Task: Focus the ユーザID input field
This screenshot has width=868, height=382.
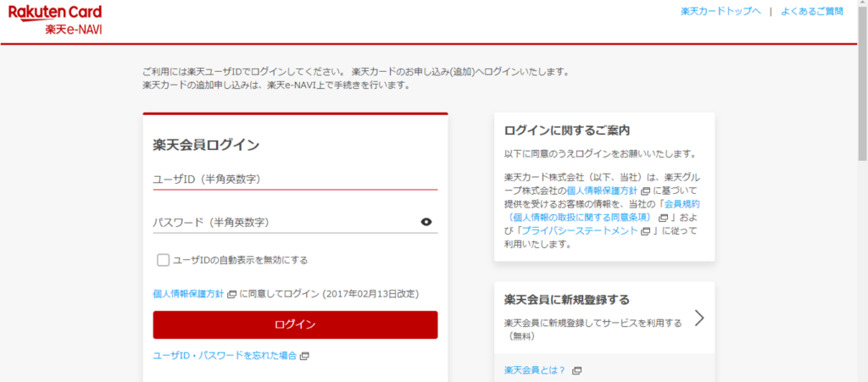Action: click(295, 179)
